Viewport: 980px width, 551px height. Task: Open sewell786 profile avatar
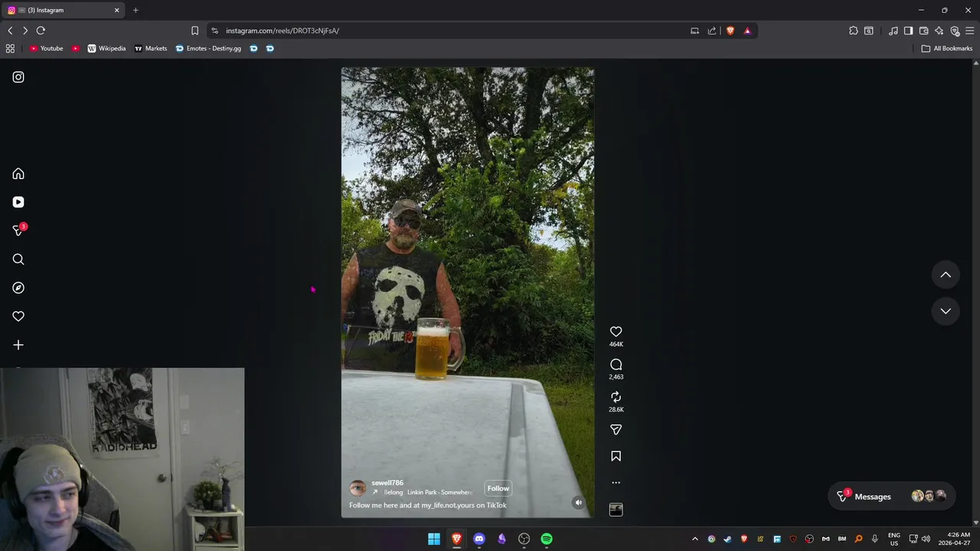[358, 488]
